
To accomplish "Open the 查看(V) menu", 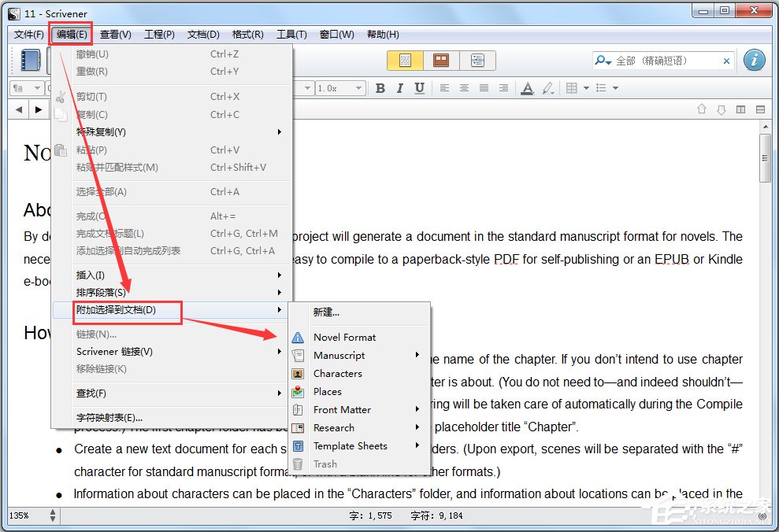I will coord(115,35).
